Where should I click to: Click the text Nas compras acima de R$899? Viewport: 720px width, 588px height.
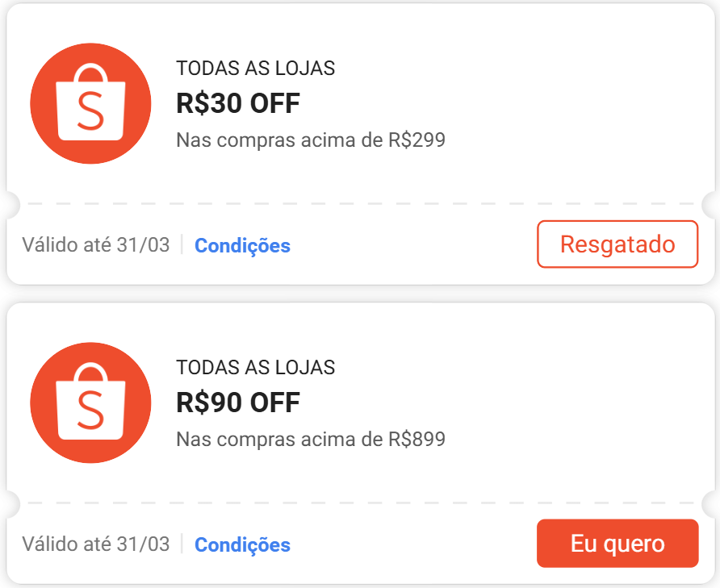[311, 440]
